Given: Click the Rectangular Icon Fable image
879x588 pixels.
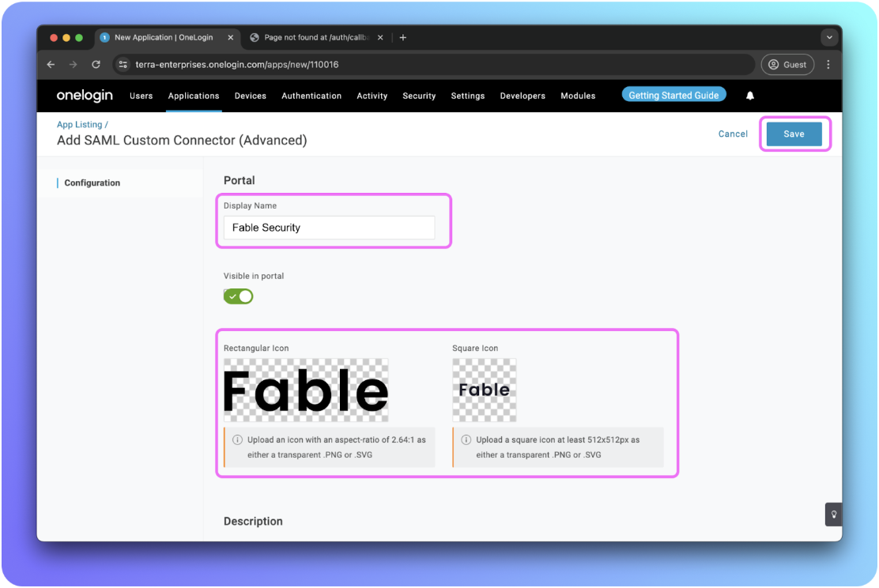Looking at the screenshot, I should (x=306, y=390).
